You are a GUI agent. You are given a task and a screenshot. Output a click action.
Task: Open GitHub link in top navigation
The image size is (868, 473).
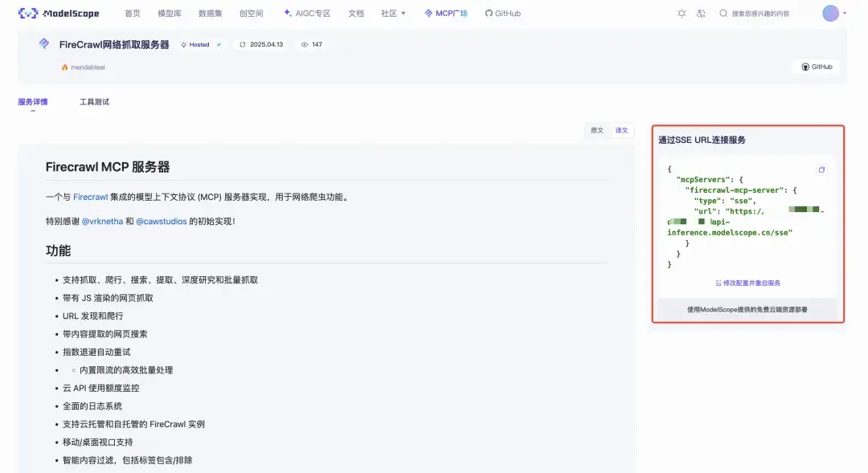click(502, 14)
